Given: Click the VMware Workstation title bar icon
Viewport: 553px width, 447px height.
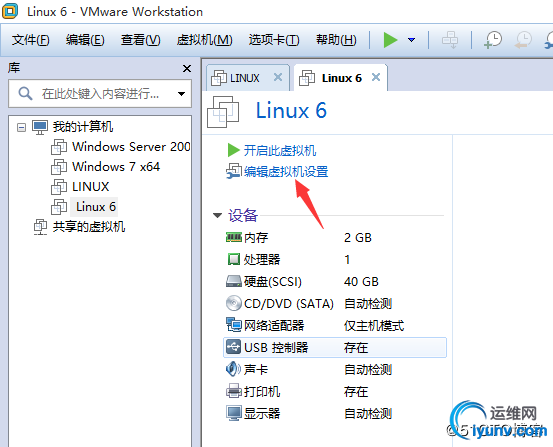Looking at the screenshot, I should (x=10, y=11).
